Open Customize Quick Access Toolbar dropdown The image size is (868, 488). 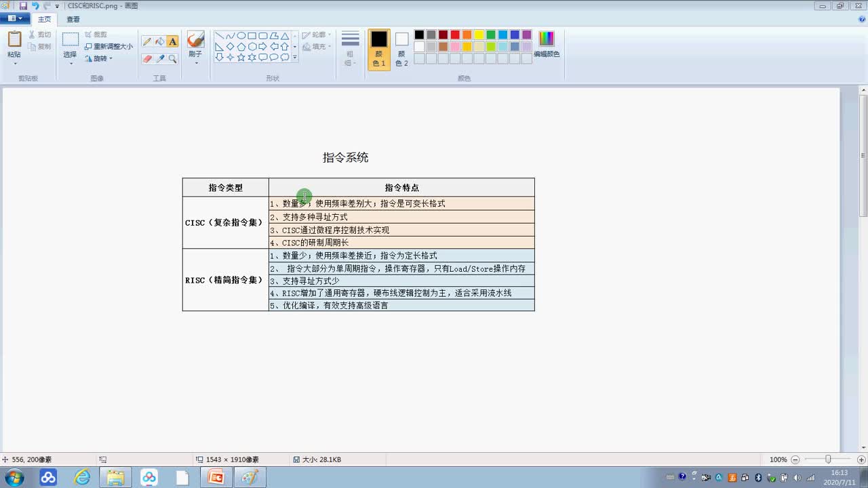click(57, 6)
